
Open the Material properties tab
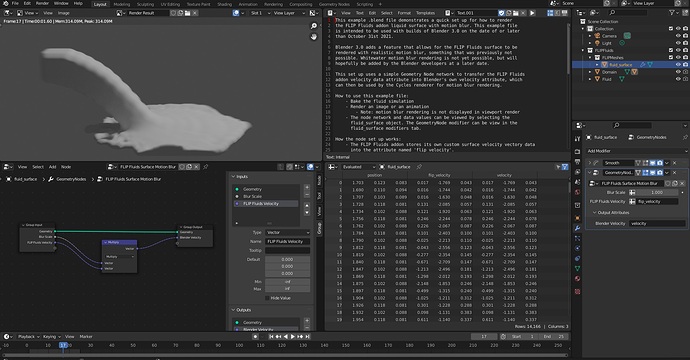[577, 279]
